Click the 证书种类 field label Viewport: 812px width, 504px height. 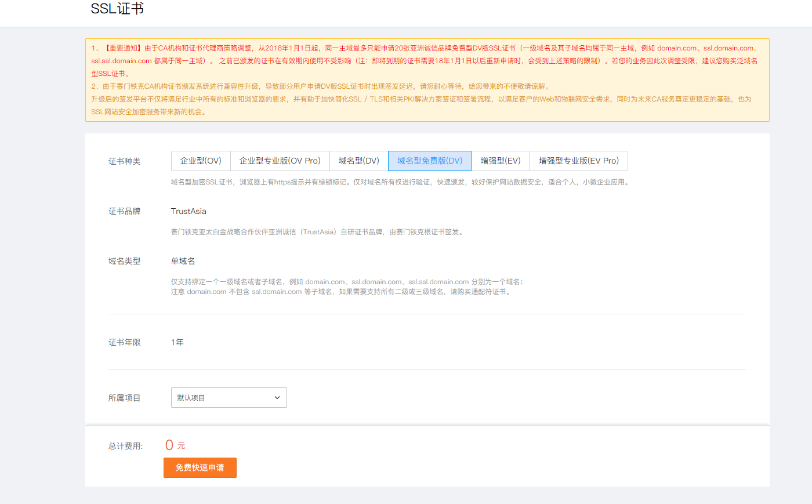(x=124, y=161)
